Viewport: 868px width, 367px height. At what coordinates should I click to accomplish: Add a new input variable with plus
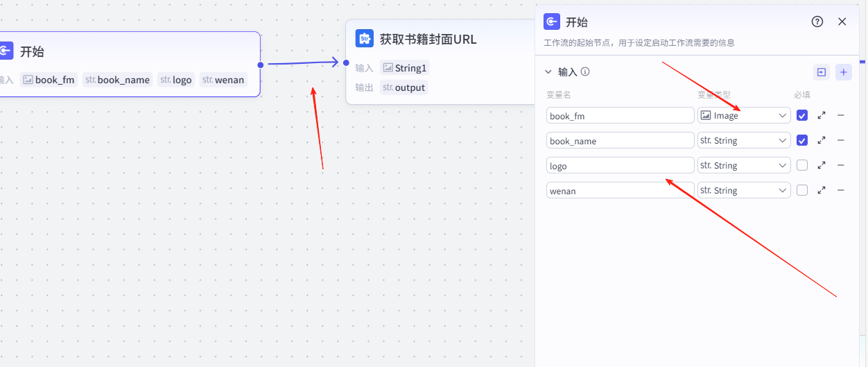click(844, 72)
